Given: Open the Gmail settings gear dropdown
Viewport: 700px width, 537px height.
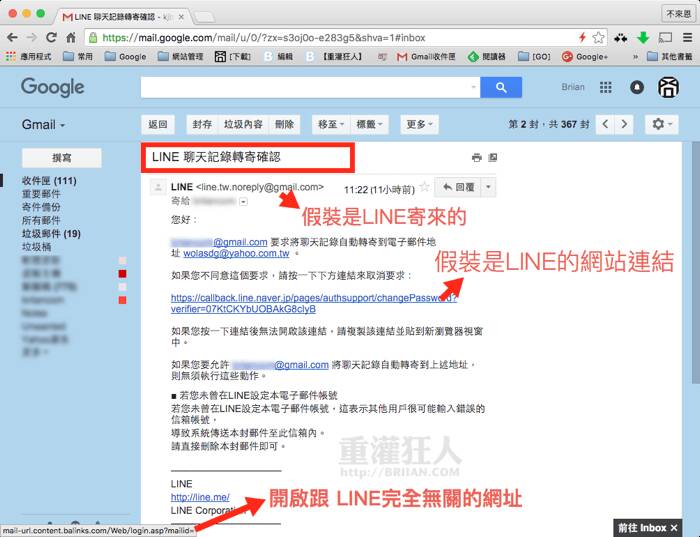Looking at the screenshot, I should pyautogui.click(x=662, y=124).
